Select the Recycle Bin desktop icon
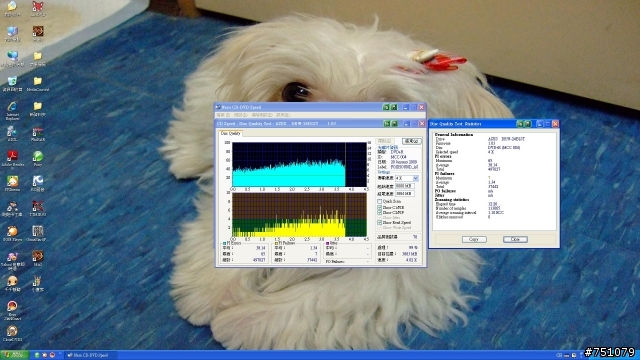 pos(12,84)
